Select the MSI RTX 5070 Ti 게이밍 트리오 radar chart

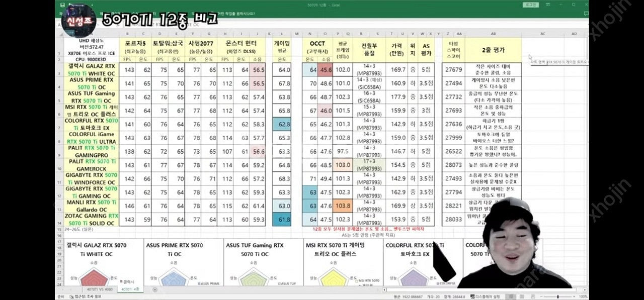[x=343, y=262]
